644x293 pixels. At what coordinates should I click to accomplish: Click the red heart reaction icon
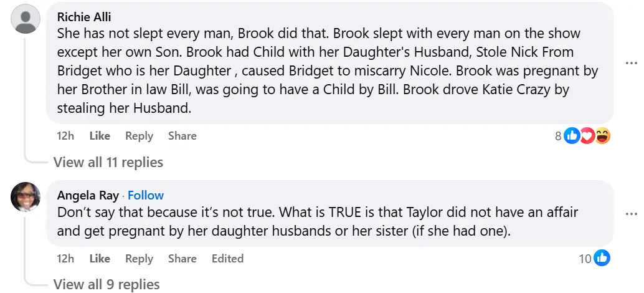(x=587, y=136)
